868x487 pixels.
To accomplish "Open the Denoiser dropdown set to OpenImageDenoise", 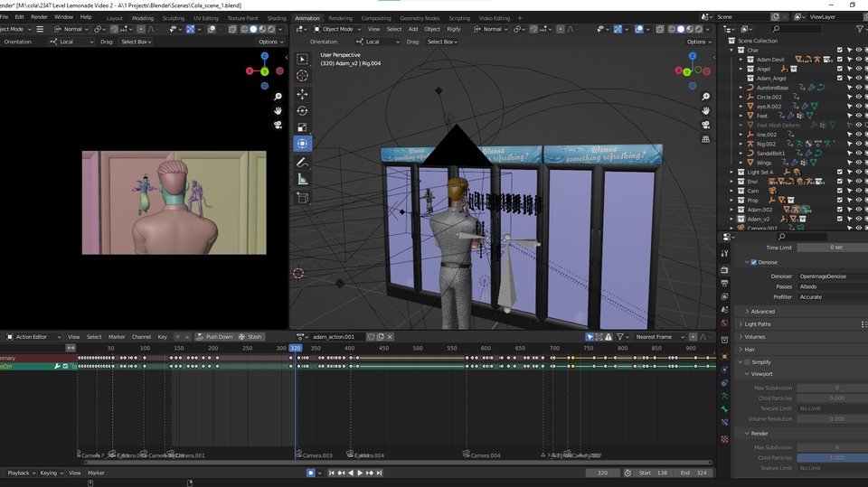I will click(833, 276).
